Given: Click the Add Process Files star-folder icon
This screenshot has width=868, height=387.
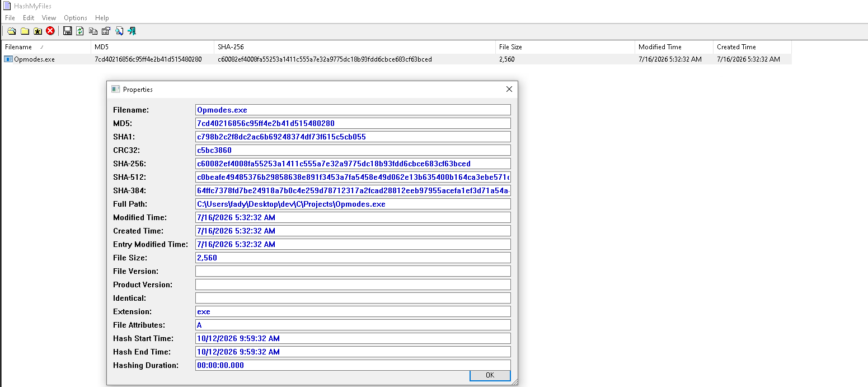Looking at the screenshot, I should 37,31.
